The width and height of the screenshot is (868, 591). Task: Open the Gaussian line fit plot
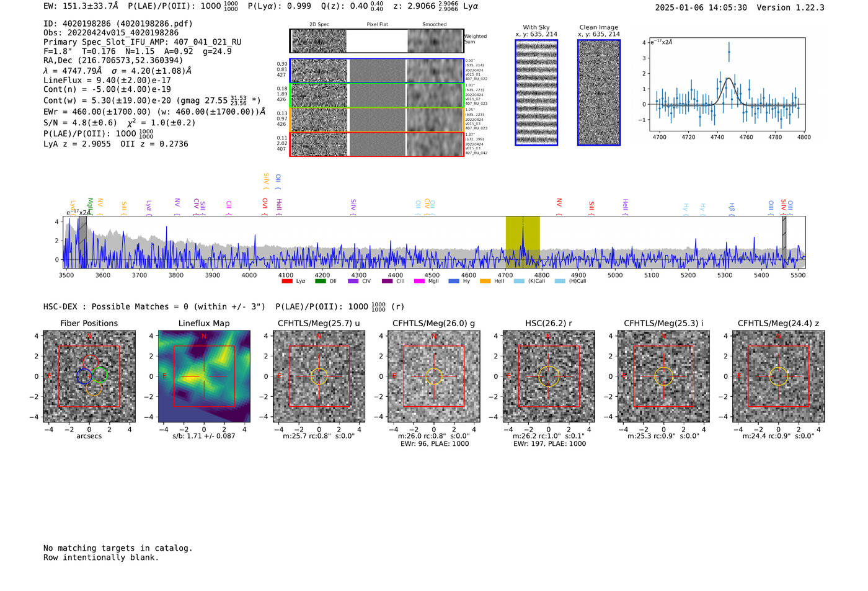coord(727,85)
